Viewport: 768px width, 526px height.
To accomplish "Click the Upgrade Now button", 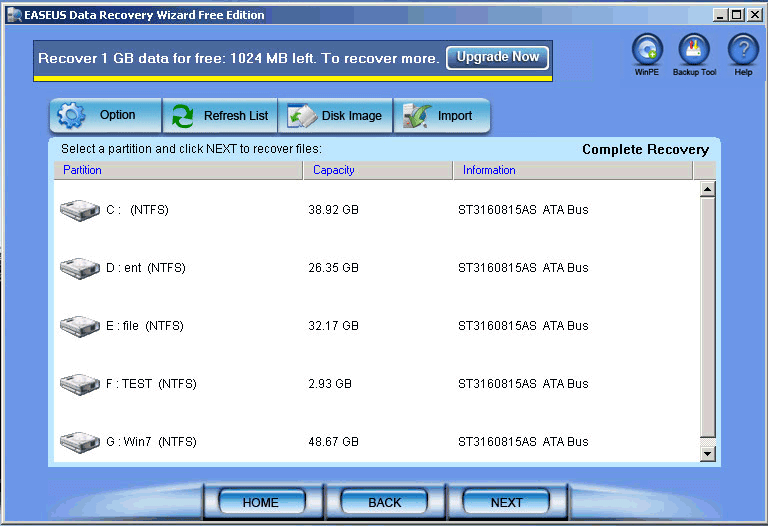I will (x=498, y=57).
